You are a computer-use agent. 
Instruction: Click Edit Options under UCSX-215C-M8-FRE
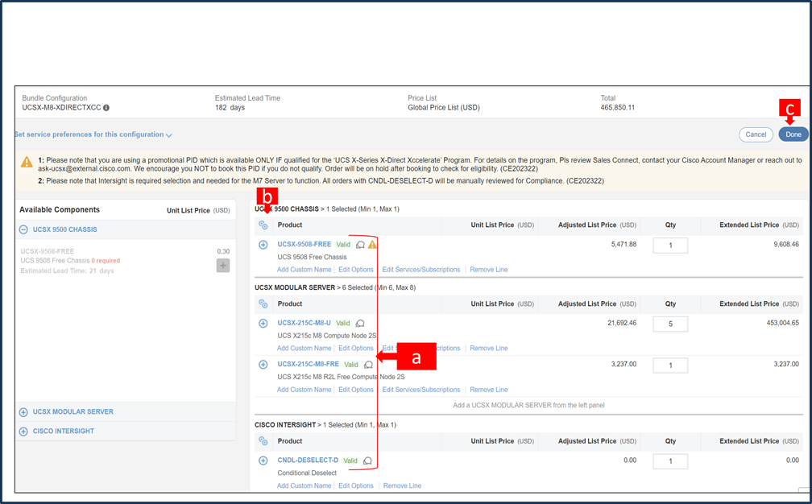pos(356,390)
